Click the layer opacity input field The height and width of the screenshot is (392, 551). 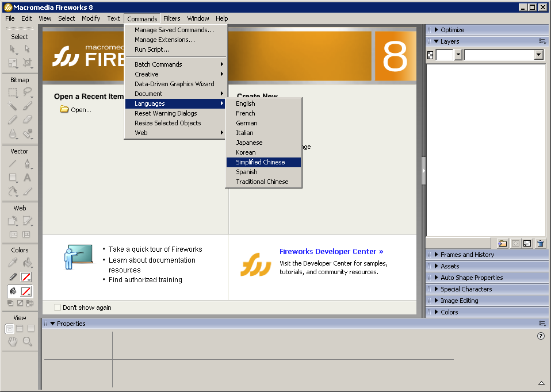pos(445,55)
